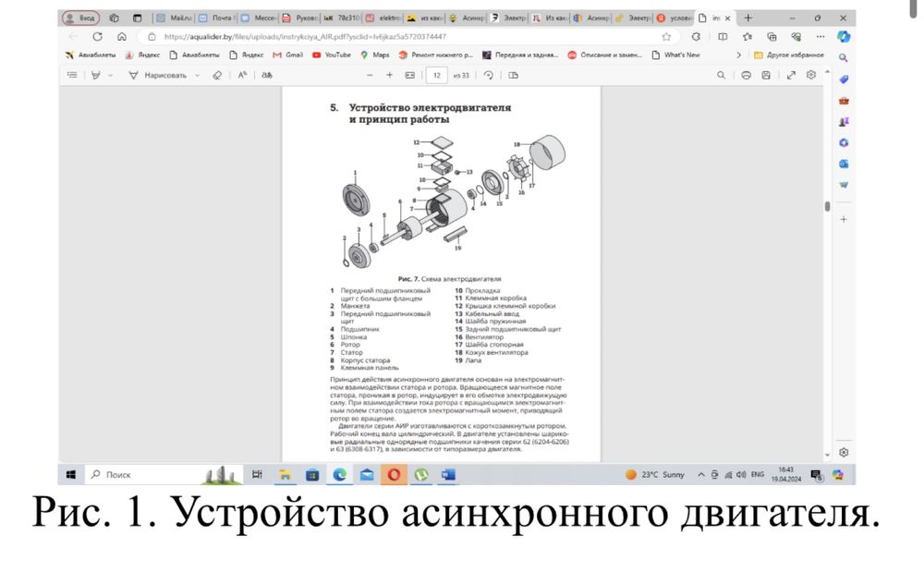Screen dimensions: 924x573
Task: Open the first Авиабилеты bookmark
Action: pyautogui.click(x=91, y=55)
